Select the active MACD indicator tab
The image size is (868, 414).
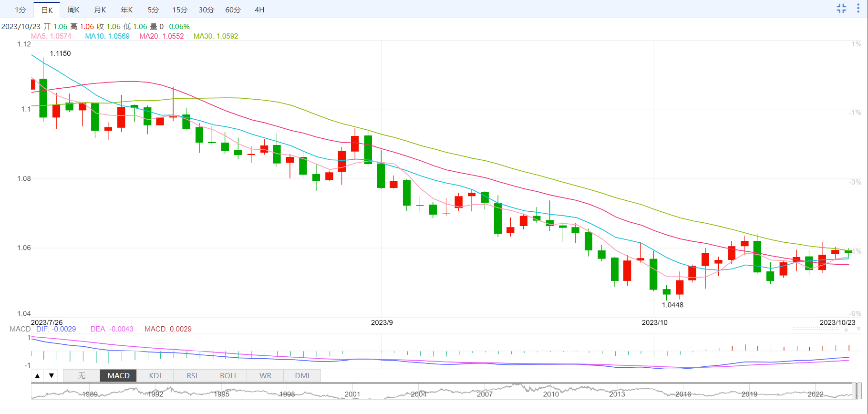(x=118, y=376)
